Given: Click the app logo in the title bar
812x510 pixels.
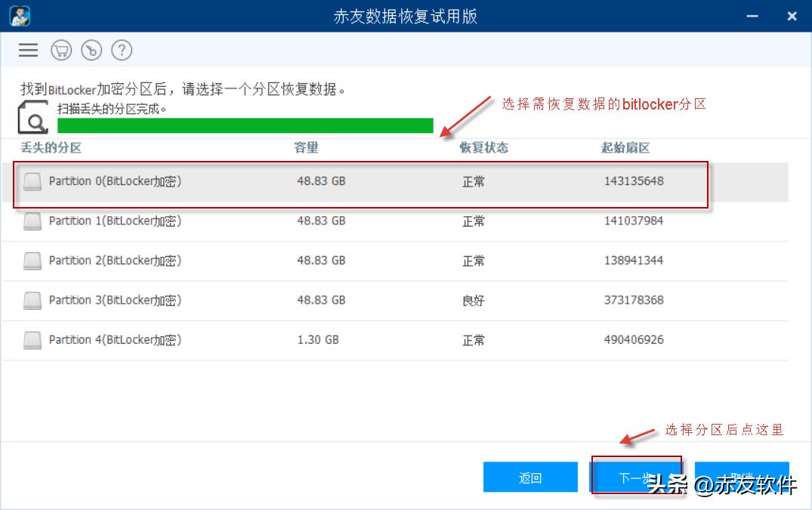Looking at the screenshot, I should (x=19, y=15).
